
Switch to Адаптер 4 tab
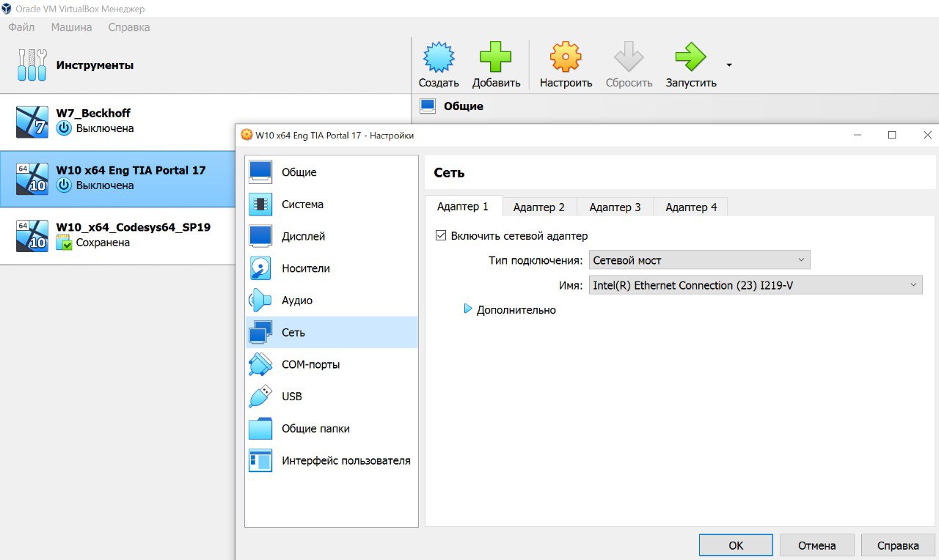[x=691, y=207]
